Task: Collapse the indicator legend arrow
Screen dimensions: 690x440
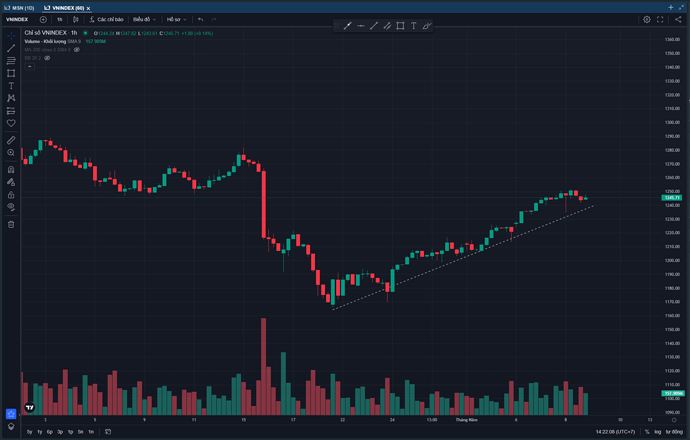Action: pyautogui.click(x=29, y=66)
